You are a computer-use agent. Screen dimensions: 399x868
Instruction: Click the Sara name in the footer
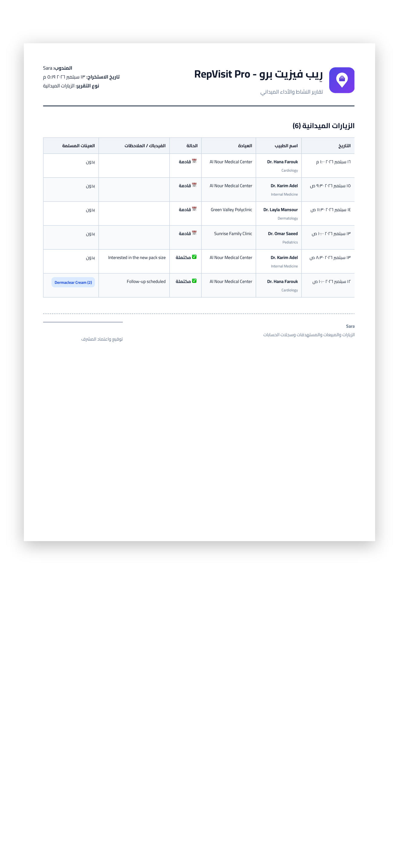click(350, 326)
